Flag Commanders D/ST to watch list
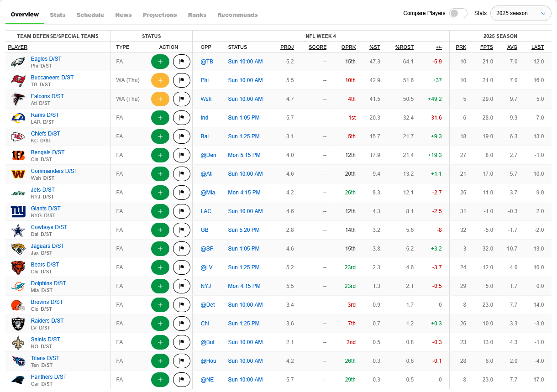Image resolution: width=557 pixels, height=392 pixels. click(182, 174)
